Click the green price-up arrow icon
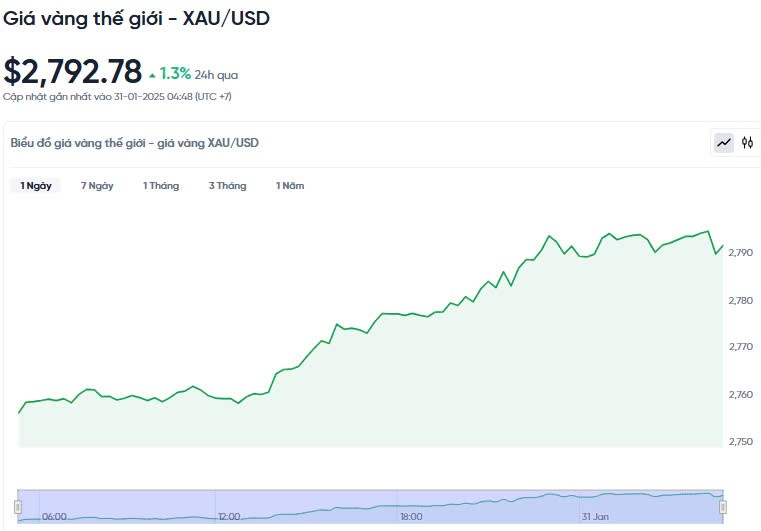 (152, 75)
